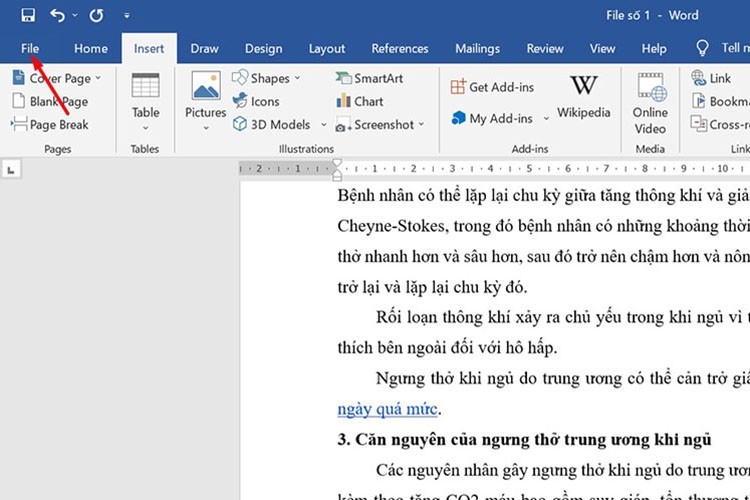The width and height of the screenshot is (750, 500).
Task: Click line 'thích bên ngoài đối với hô hấp.'
Action: pyautogui.click(x=447, y=348)
